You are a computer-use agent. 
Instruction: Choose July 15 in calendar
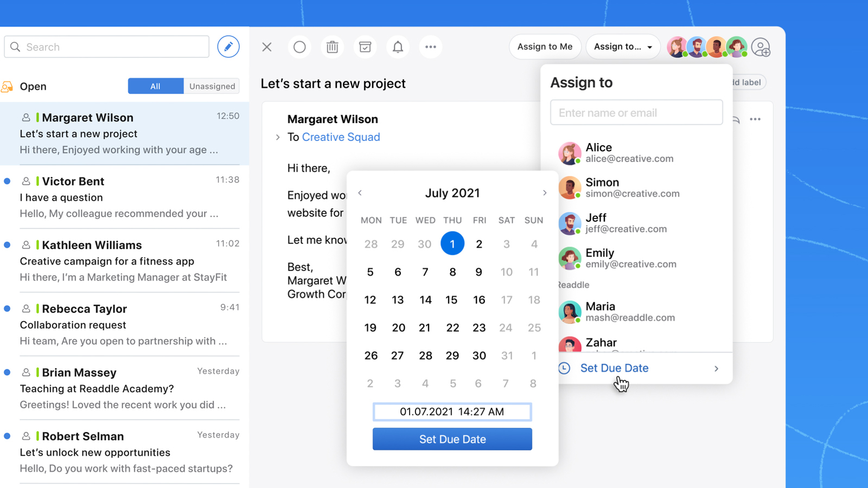(x=451, y=300)
